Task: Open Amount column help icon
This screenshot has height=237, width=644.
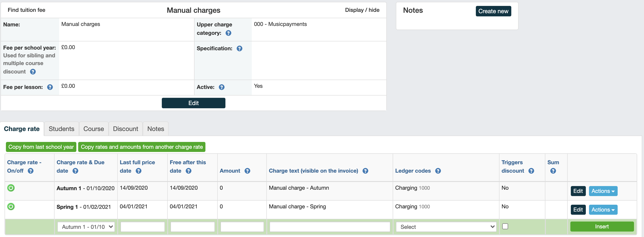Action: 247,171
